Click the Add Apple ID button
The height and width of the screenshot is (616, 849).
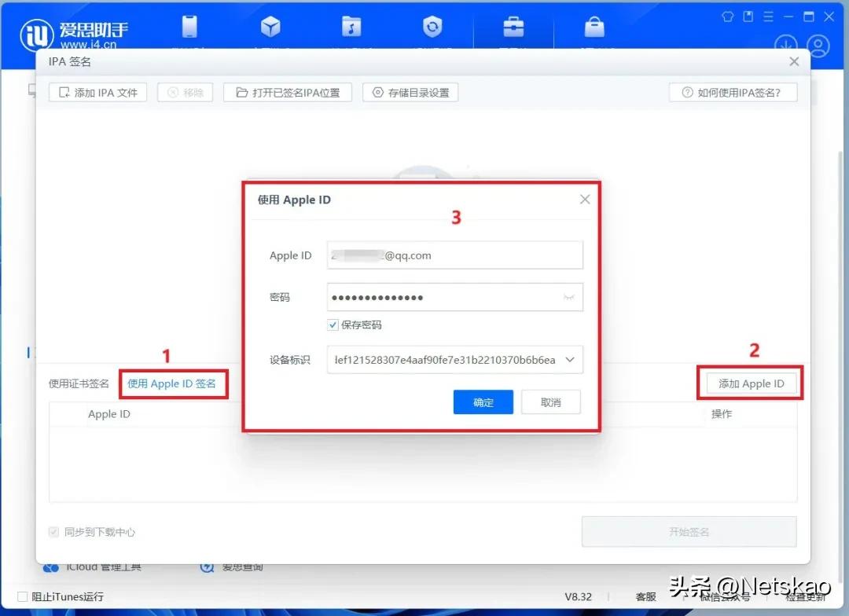[751, 383]
